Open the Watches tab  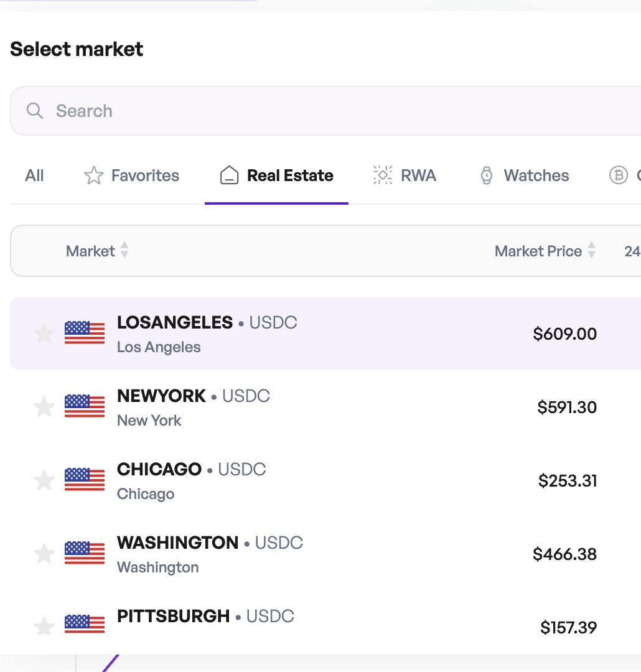point(524,176)
